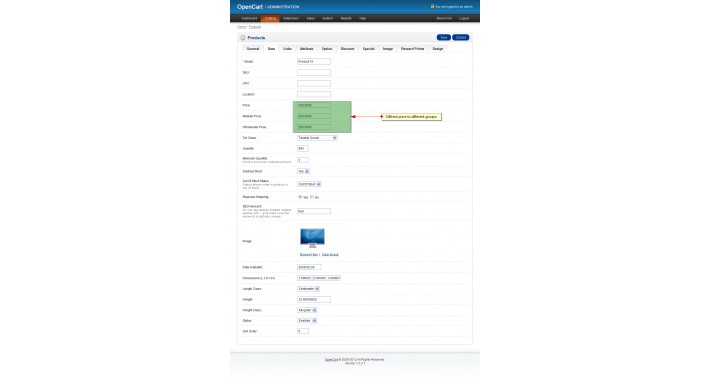Click the Dimensions width field

[x=319, y=278]
